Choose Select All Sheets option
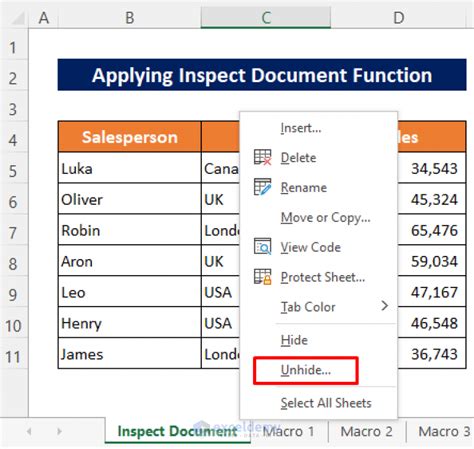474x449 pixels. (326, 403)
